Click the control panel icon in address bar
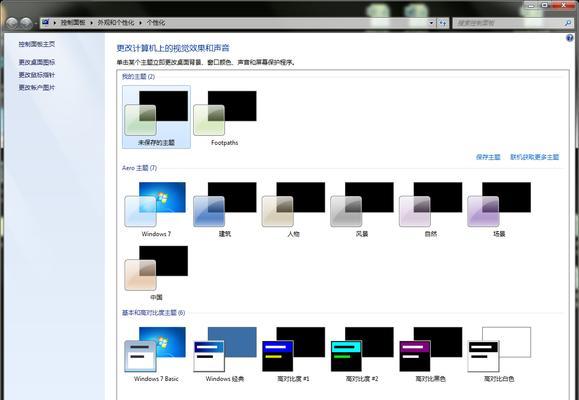The width and height of the screenshot is (579, 400). [x=45, y=23]
